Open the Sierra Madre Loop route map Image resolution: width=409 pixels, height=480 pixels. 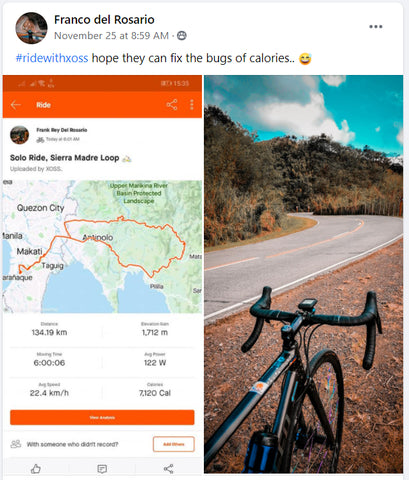click(x=102, y=246)
